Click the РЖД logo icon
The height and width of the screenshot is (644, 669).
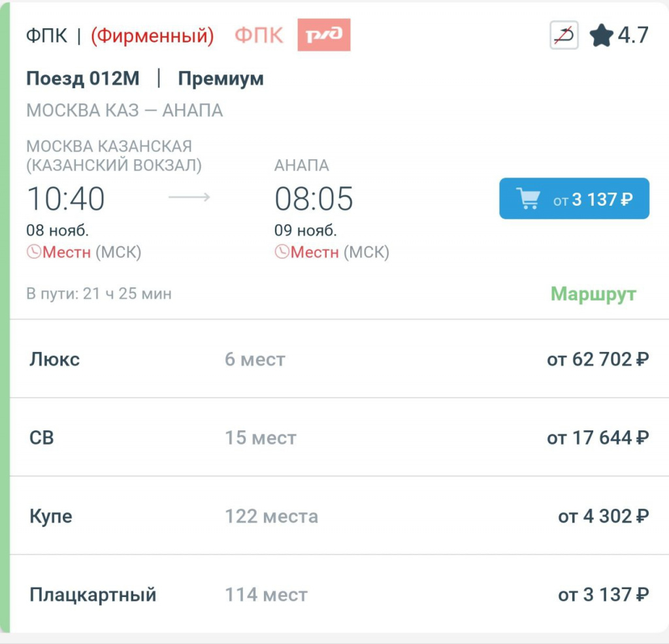click(323, 33)
